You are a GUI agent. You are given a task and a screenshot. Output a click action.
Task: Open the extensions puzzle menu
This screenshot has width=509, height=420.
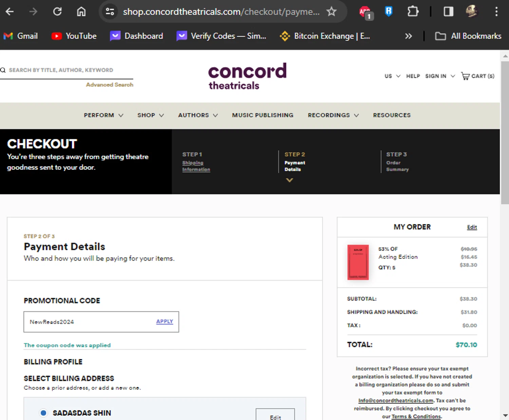[413, 12]
